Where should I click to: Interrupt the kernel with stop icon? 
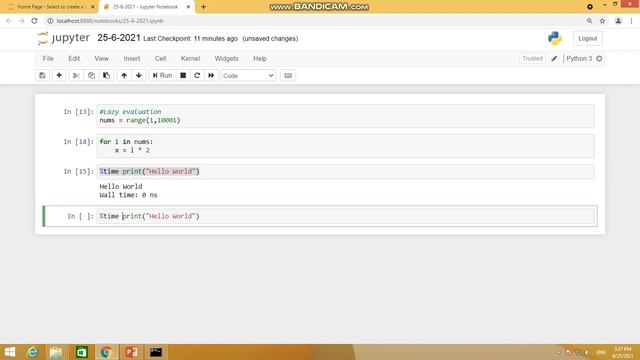tap(183, 76)
